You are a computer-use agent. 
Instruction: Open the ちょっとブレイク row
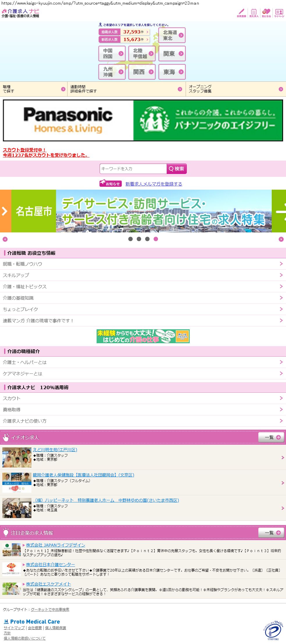tap(143, 309)
